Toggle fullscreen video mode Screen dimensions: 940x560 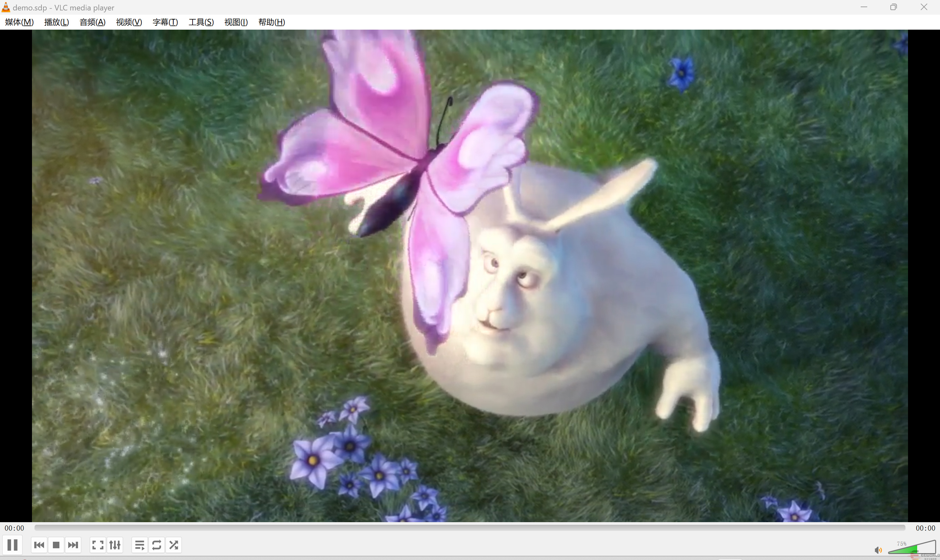pos(98,545)
